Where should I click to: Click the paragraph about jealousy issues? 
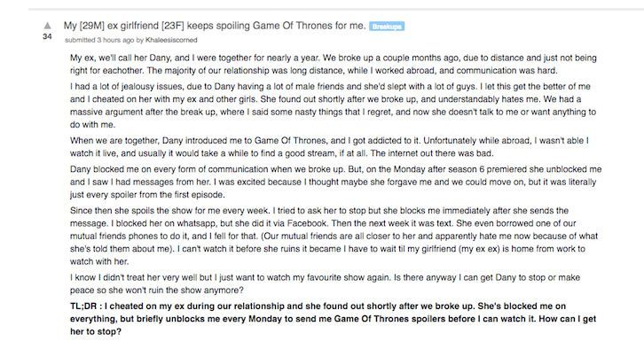pos(334,105)
